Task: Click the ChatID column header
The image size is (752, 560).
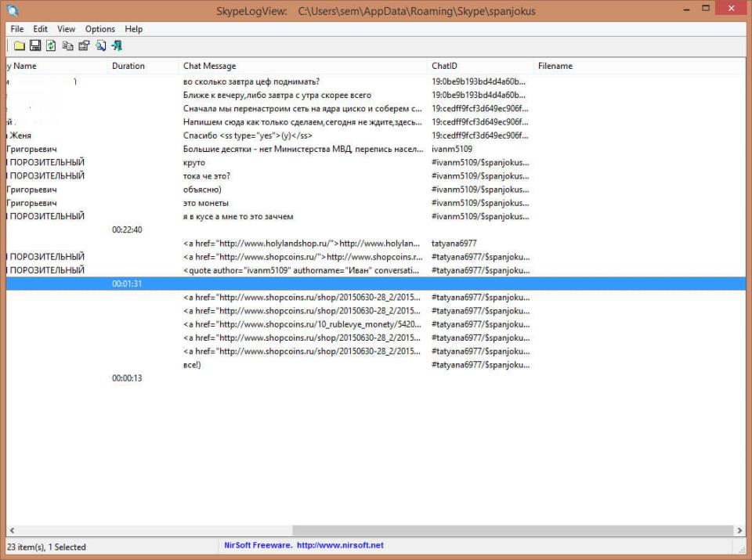Action: click(x=444, y=66)
